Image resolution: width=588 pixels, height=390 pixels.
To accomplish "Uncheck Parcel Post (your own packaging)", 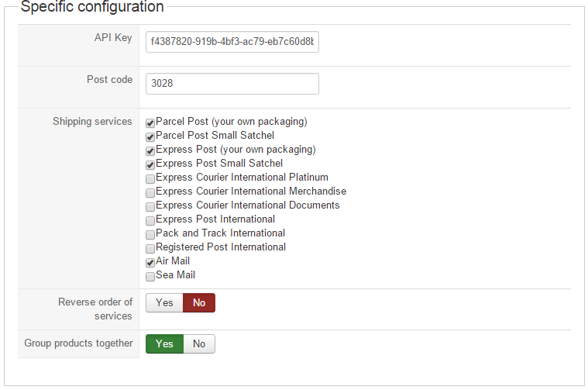I will click(150, 123).
